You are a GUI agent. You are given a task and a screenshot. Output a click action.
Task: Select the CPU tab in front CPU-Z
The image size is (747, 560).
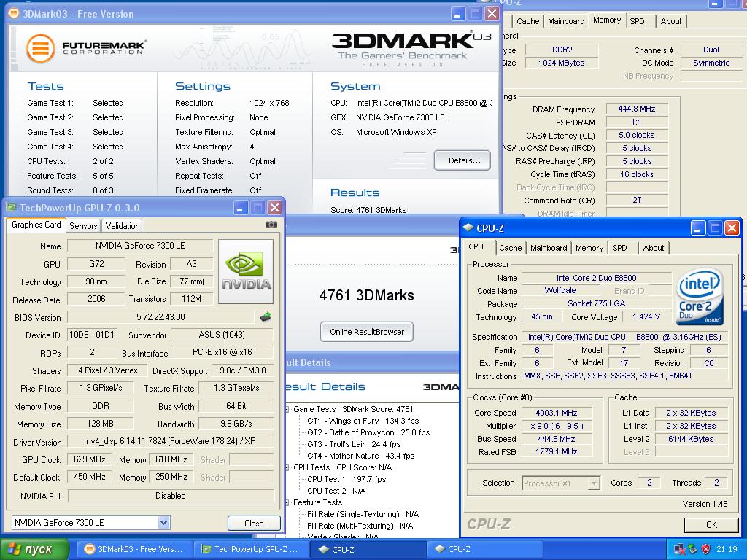pyautogui.click(x=476, y=246)
